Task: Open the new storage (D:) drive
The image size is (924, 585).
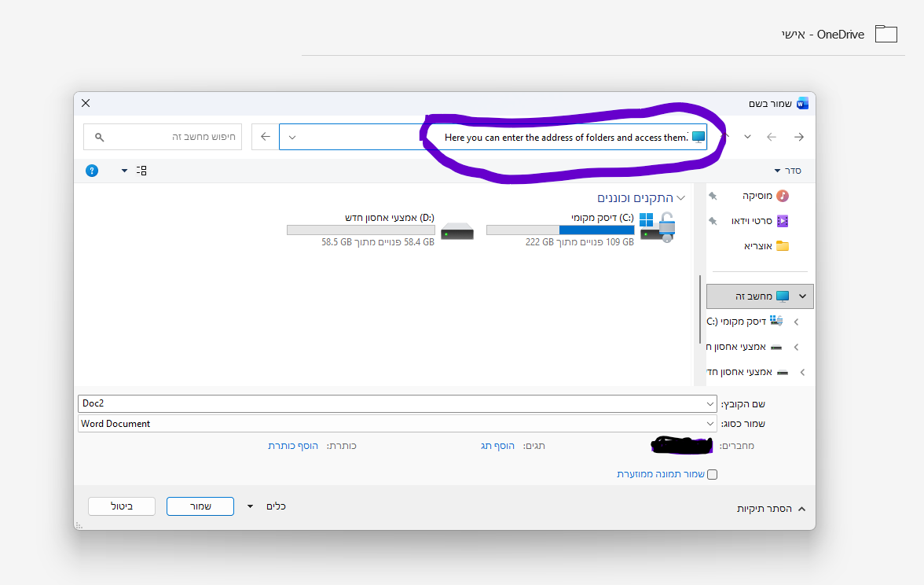Action: (x=380, y=230)
